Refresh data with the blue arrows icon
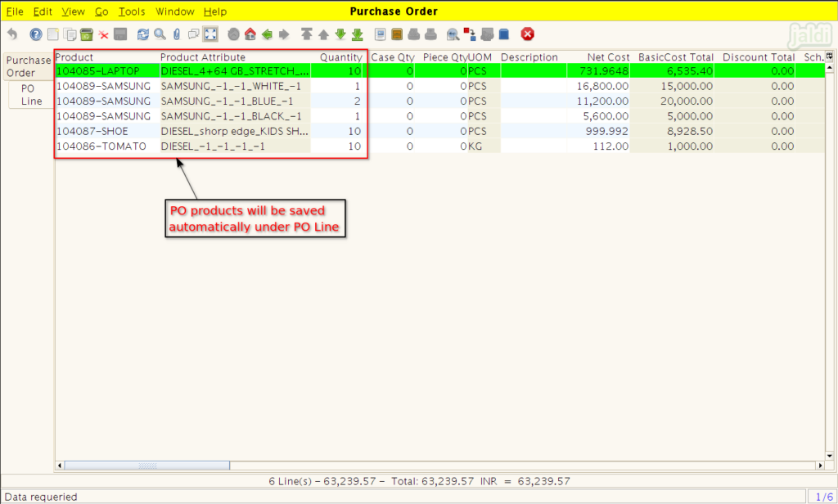The width and height of the screenshot is (838, 504). (x=142, y=34)
